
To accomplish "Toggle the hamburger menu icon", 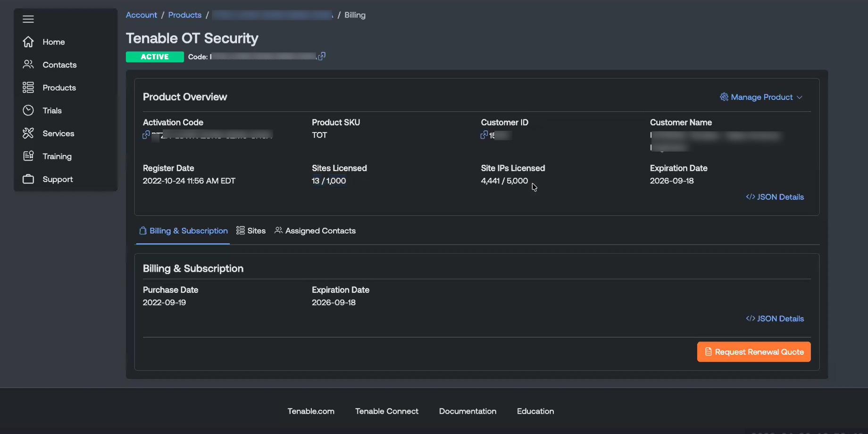I will click(x=28, y=19).
